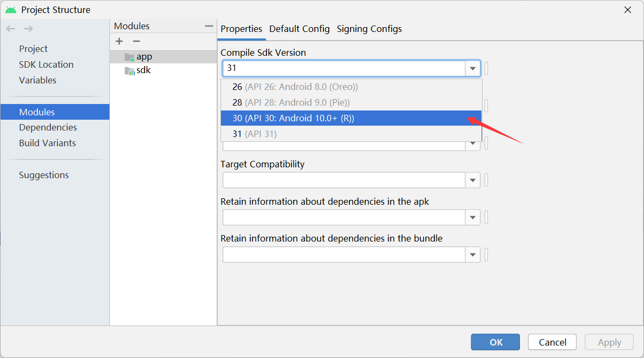Open the dependencies-in-apk dropdown arrow
The width and height of the screenshot is (644, 358).
click(473, 218)
